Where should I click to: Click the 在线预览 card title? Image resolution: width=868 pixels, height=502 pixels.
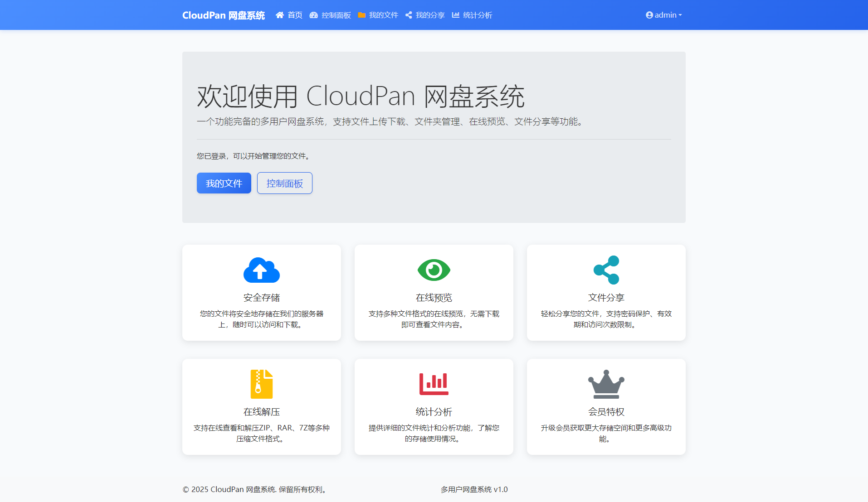[x=434, y=298]
